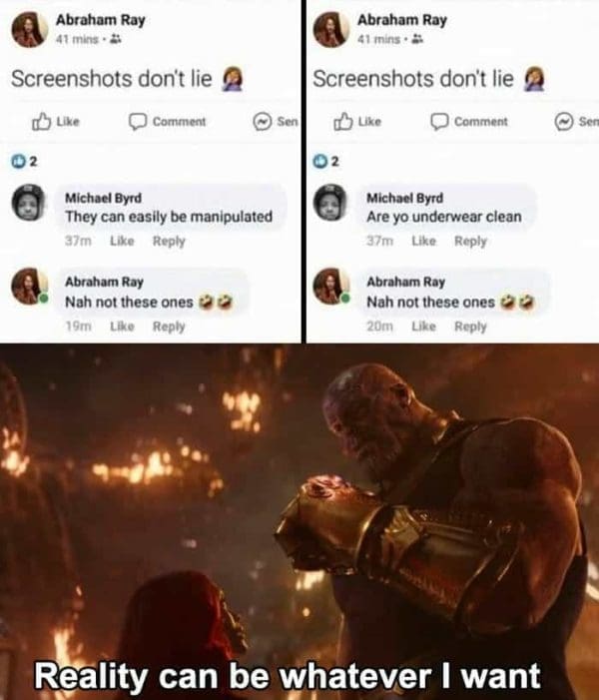599x700 pixels.
Task: Click the Like thumbs-up on right post
Action: coord(357,122)
